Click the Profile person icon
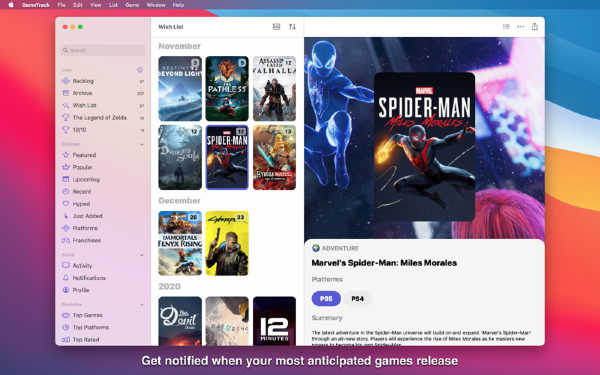Viewport: 600px width, 375px height. click(66, 290)
